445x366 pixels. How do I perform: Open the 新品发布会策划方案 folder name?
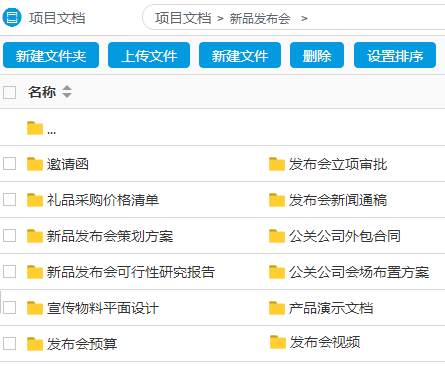pos(110,236)
